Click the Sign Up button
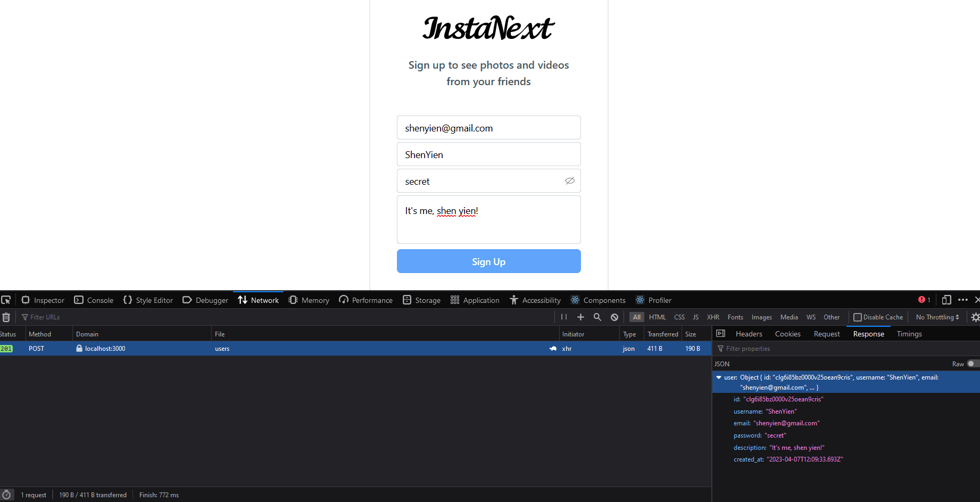Image resolution: width=980 pixels, height=502 pixels. (488, 261)
